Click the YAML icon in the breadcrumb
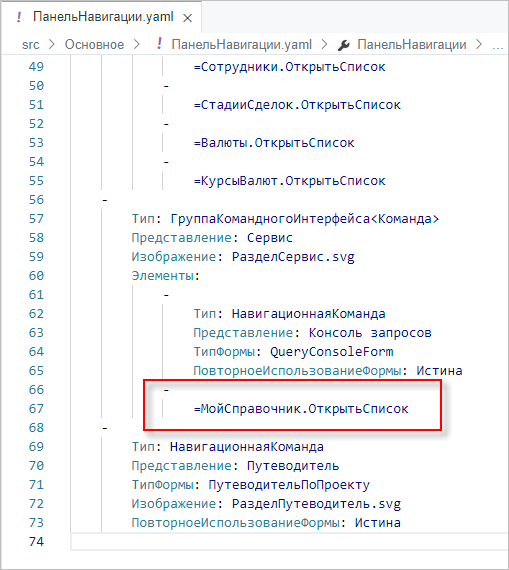Image resolution: width=509 pixels, height=570 pixels. [x=159, y=44]
